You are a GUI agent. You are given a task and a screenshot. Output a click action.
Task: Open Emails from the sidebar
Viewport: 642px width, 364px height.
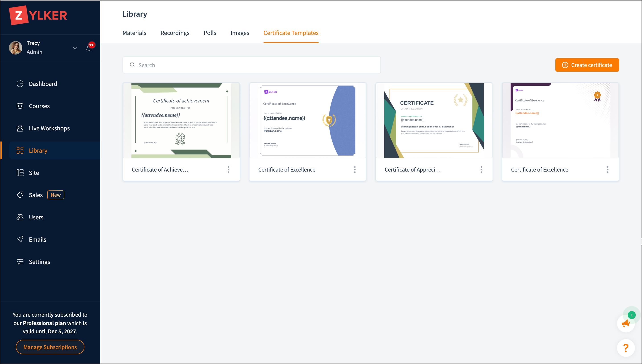point(38,239)
